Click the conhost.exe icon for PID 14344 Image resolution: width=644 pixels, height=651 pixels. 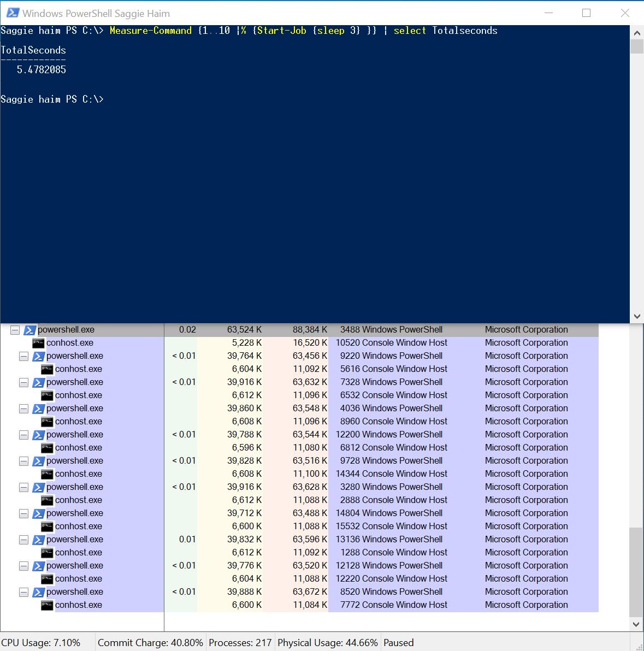click(x=47, y=474)
